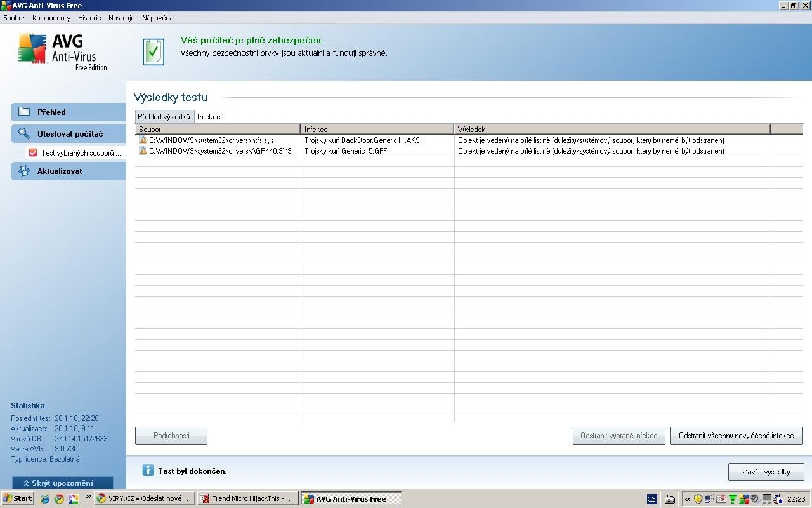The width and height of the screenshot is (812, 508).
Task: Click the Aktualizovat update arrows icon
Action: coord(24,171)
